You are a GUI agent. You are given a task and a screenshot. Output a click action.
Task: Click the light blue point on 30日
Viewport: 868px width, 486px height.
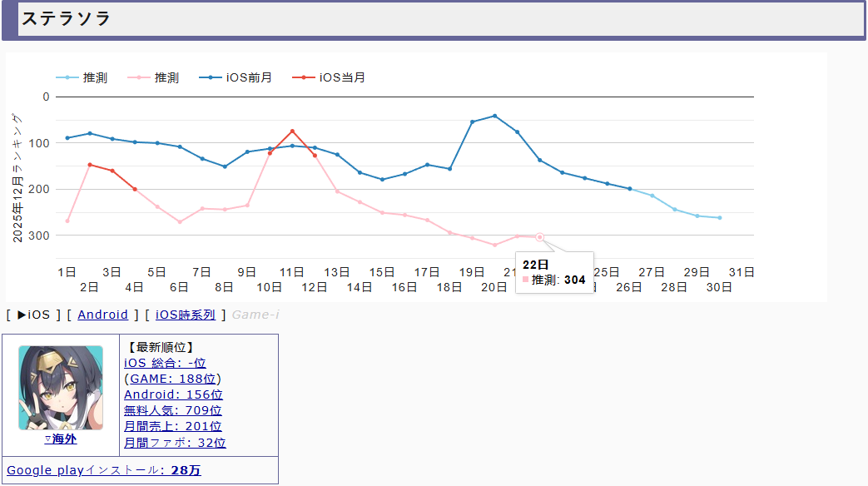pos(720,217)
